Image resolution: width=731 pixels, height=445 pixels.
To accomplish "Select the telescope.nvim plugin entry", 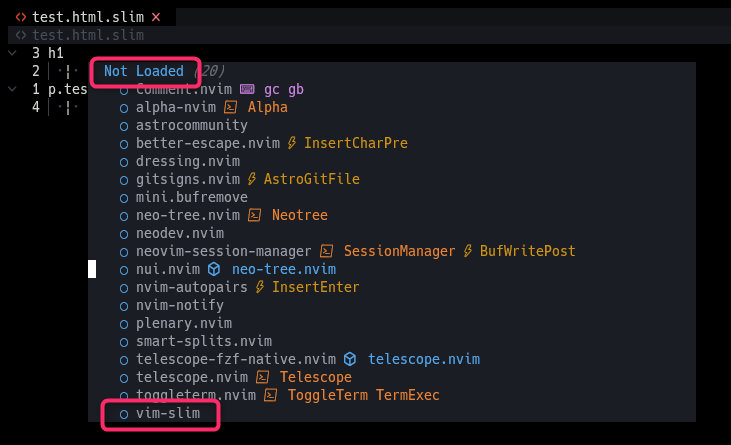I will click(x=192, y=377).
